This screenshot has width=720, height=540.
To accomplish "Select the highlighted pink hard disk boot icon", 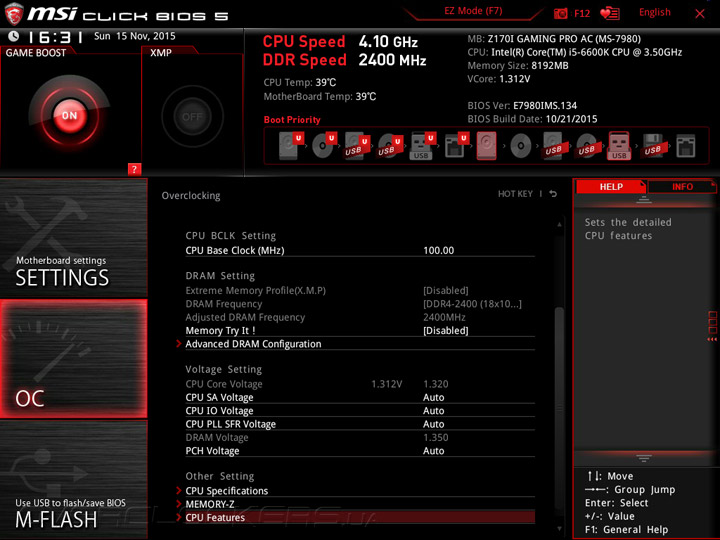I will click(486, 146).
